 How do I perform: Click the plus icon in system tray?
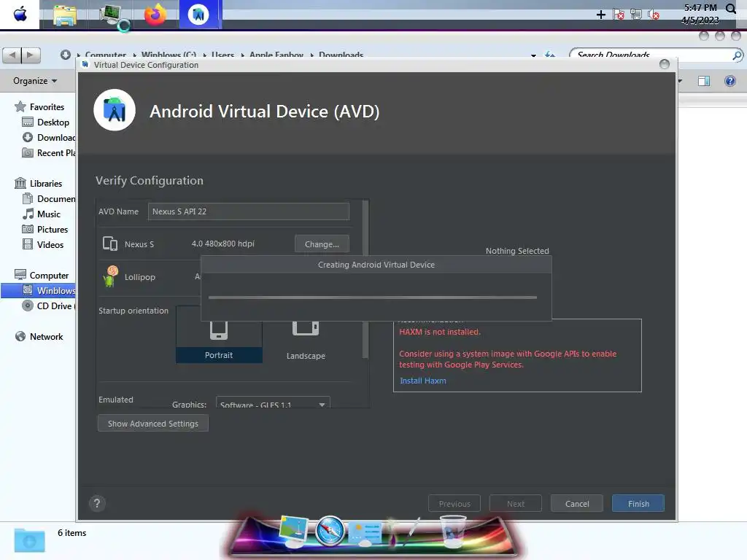601,15
